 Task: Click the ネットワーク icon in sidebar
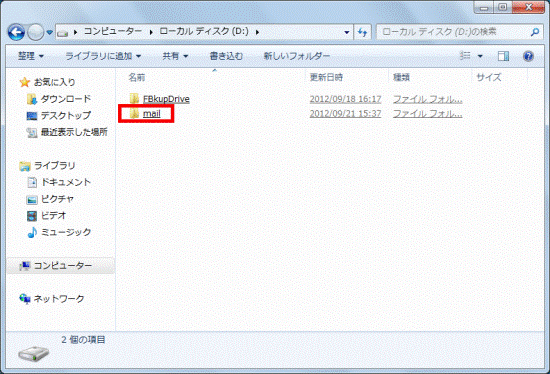[25, 299]
